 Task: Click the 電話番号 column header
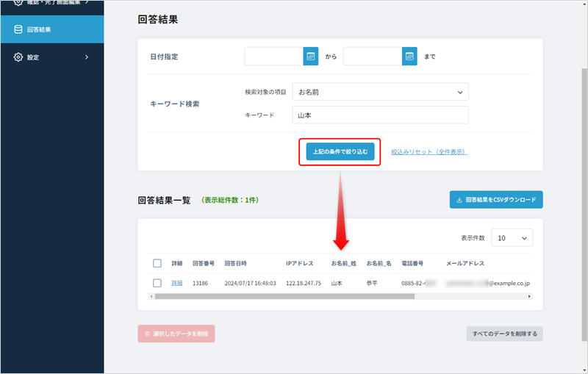pyautogui.click(x=412, y=264)
